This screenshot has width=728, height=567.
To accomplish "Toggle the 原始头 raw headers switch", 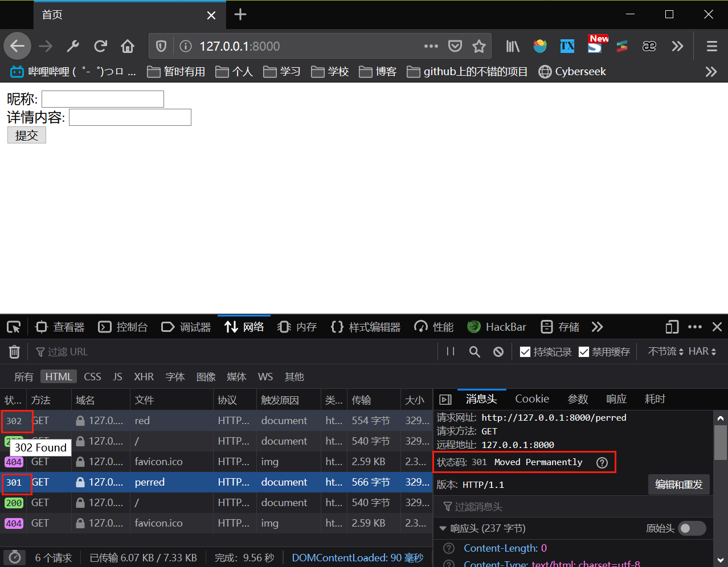I will tap(692, 528).
